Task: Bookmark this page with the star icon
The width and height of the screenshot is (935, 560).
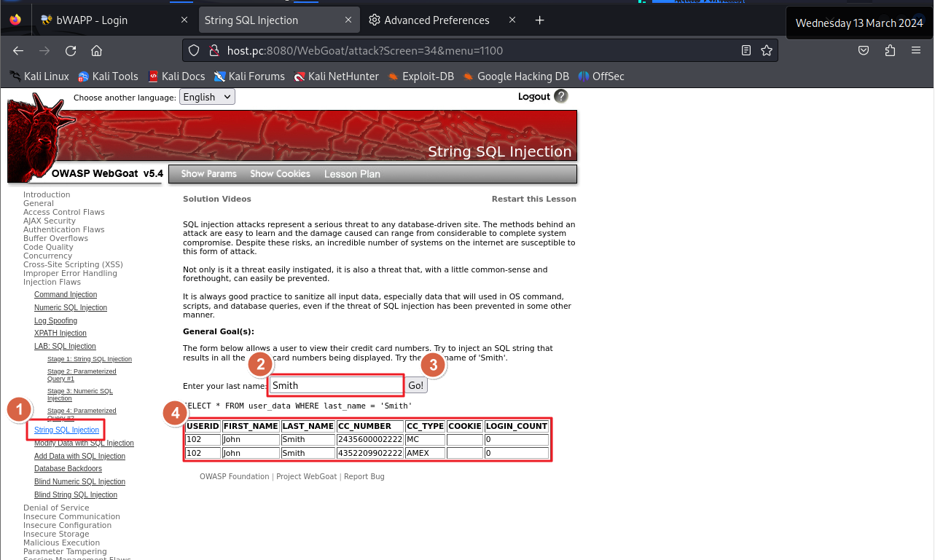Action: pyautogui.click(x=767, y=51)
